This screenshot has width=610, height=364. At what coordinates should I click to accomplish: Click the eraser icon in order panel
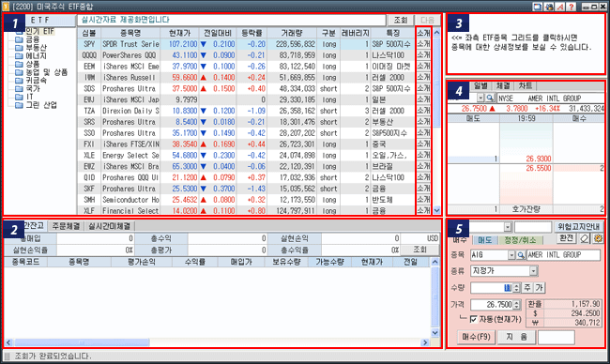coord(585,238)
